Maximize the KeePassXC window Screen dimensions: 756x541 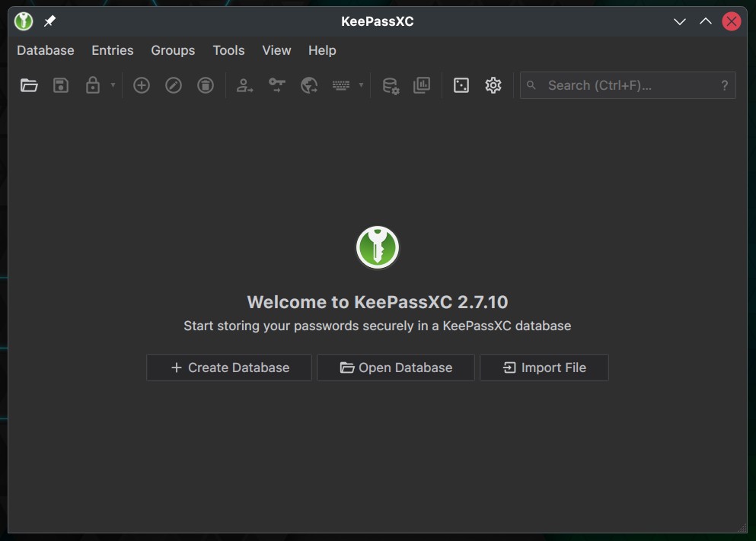706,21
